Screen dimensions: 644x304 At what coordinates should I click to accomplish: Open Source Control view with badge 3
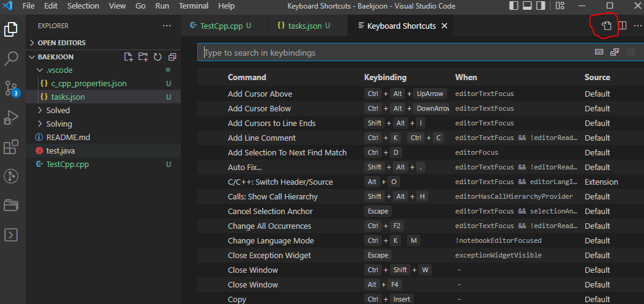tap(11, 88)
